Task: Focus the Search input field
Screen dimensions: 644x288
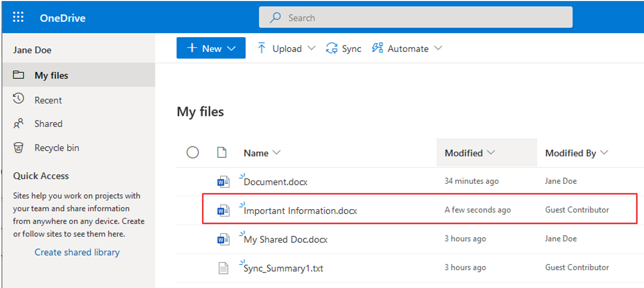Action: click(x=415, y=17)
